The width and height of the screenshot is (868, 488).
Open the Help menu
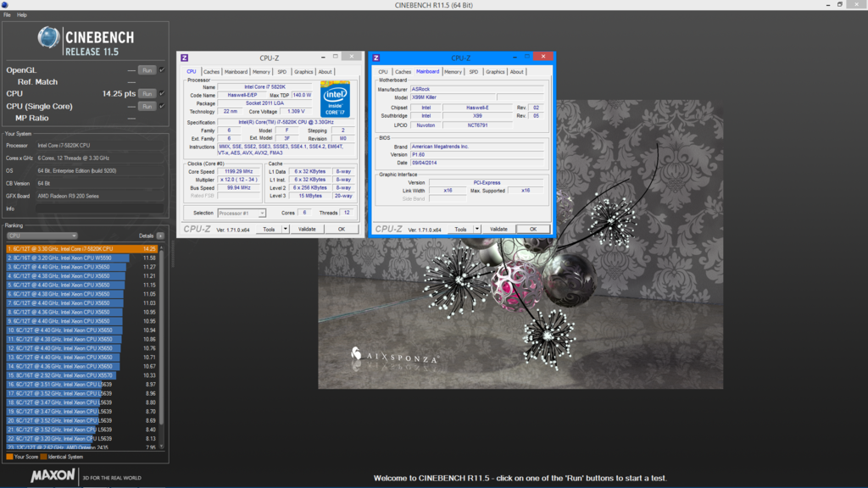tap(21, 15)
